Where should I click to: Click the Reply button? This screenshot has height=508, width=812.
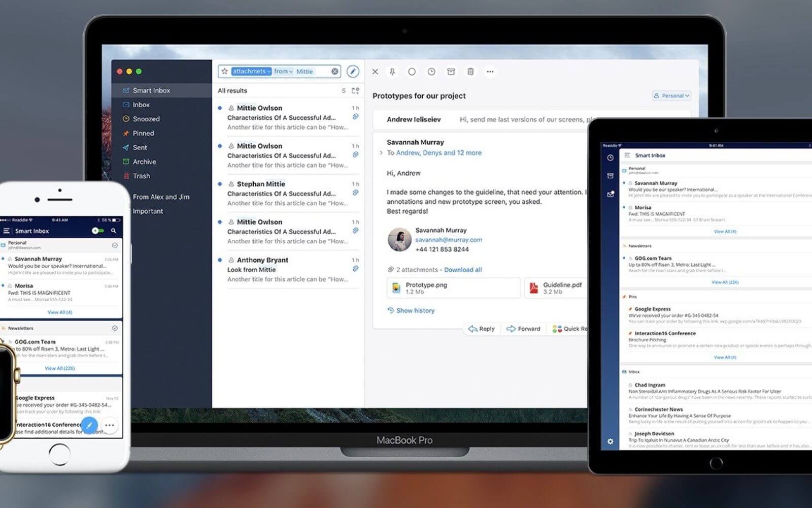pyautogui.click(x=481, y=329)
